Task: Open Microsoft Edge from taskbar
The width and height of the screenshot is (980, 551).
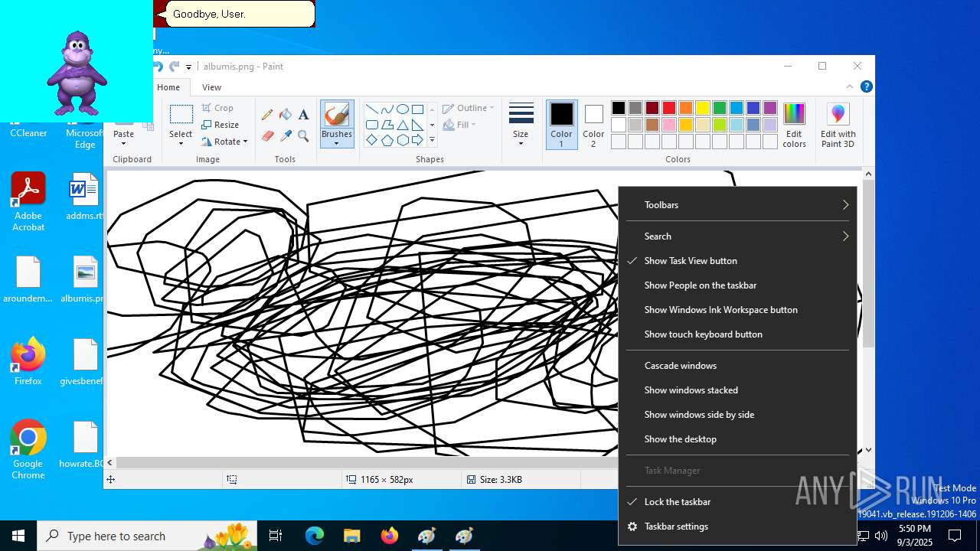Action: point(315,536)
